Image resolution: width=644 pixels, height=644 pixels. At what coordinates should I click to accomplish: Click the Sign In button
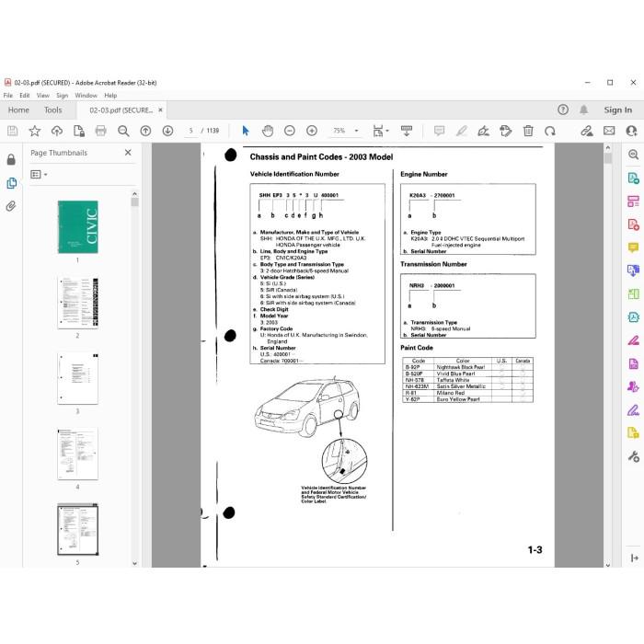click(x=617, y=109)
